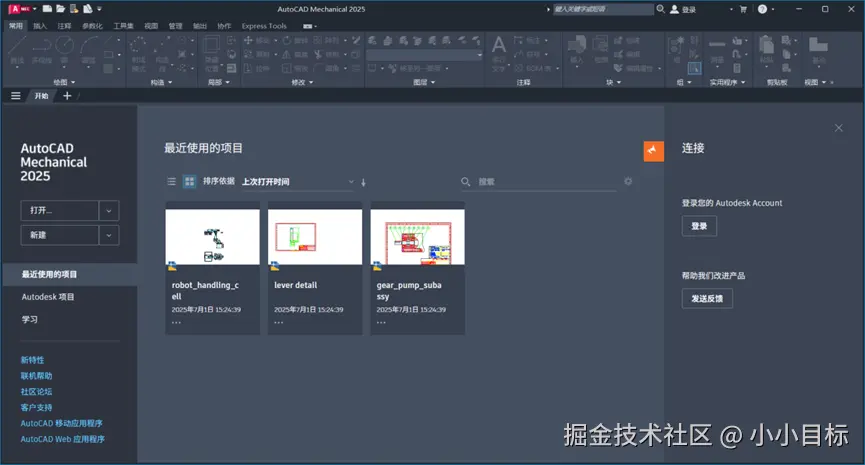The height and width of the screenshot is (465, 865).
Task: Click the title bar search magnifier icon
Action: pos(660,9)
